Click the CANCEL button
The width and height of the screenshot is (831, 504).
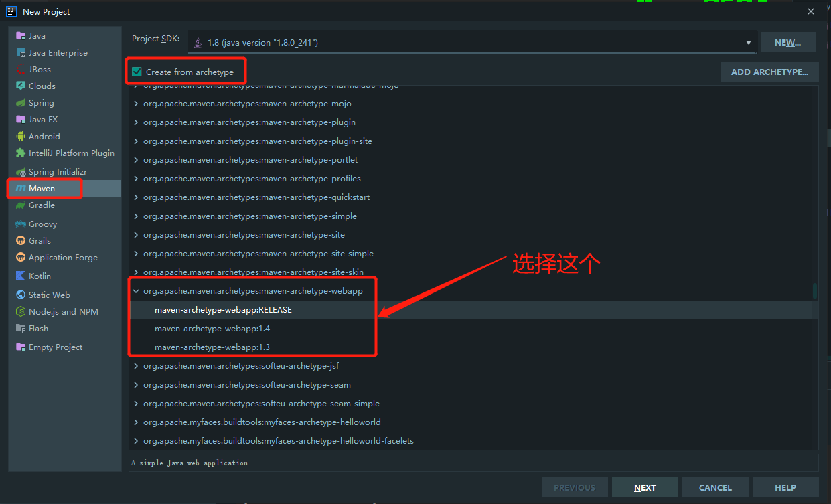point(715,487)
